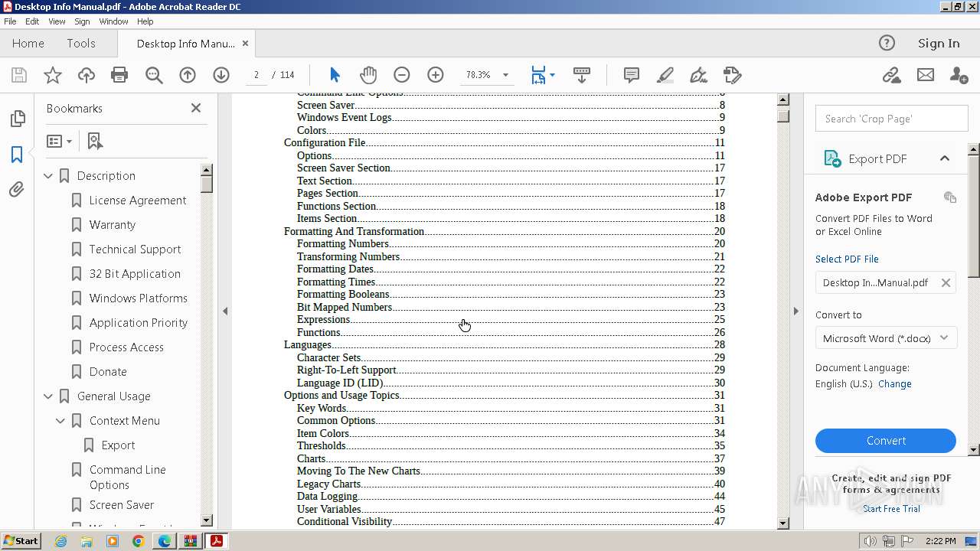The image size is (980, 551).
Task: Click the stamp/redact tool icon
Action: pos(733,75)
